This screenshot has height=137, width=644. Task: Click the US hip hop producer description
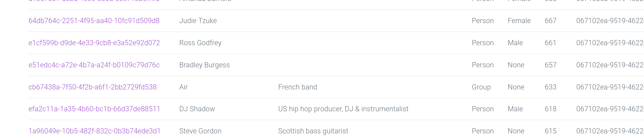[343, 109]
